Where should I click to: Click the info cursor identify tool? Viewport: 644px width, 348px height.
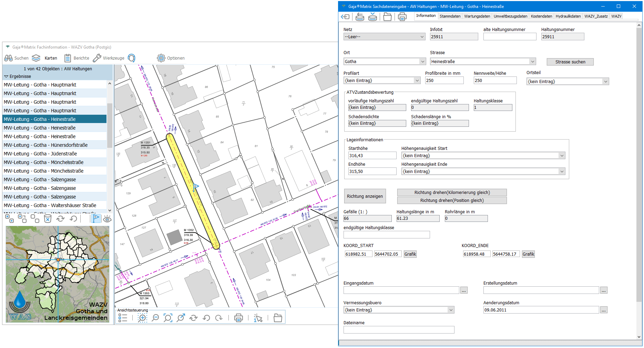pos(258,318)
